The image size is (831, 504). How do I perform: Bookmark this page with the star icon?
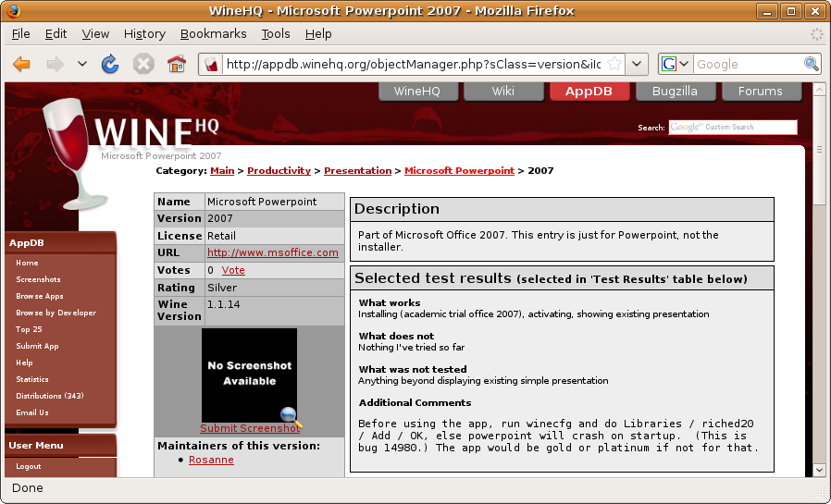click(614, 64)
